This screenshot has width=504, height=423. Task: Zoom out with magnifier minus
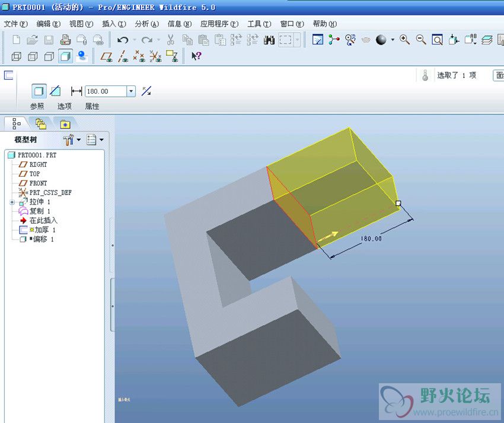[x=421, y=40]
